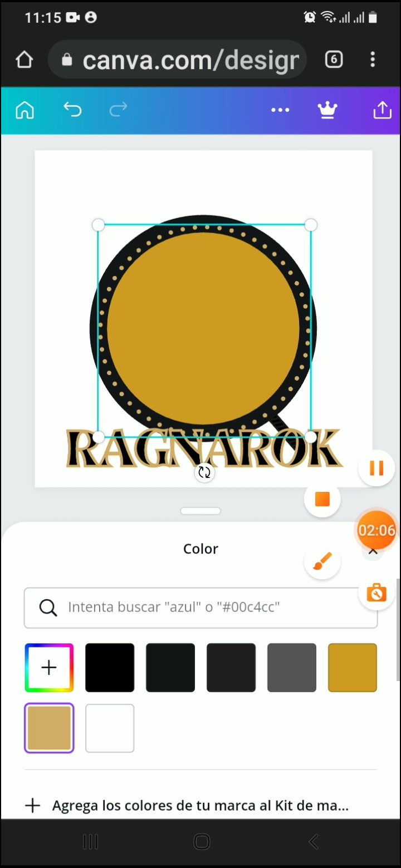Tap the color search field
Screen dimensions: 401x868
pos(200,607)
